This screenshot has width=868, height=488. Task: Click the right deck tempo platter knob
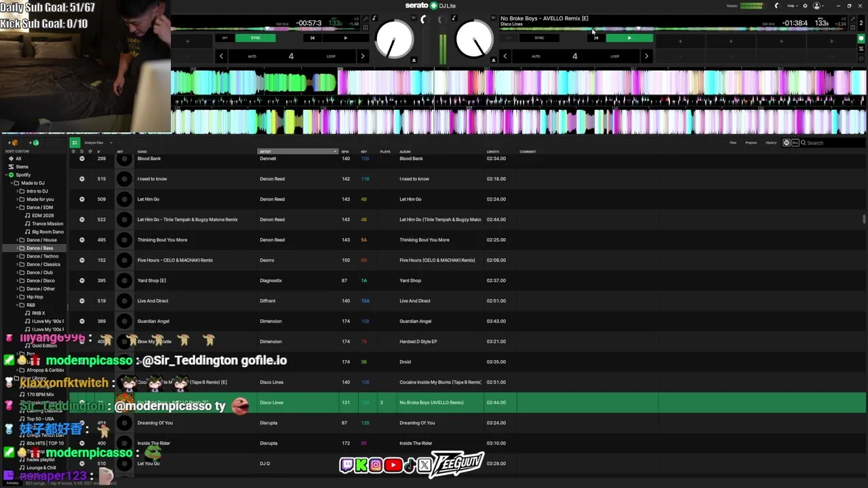pos(474,40)
